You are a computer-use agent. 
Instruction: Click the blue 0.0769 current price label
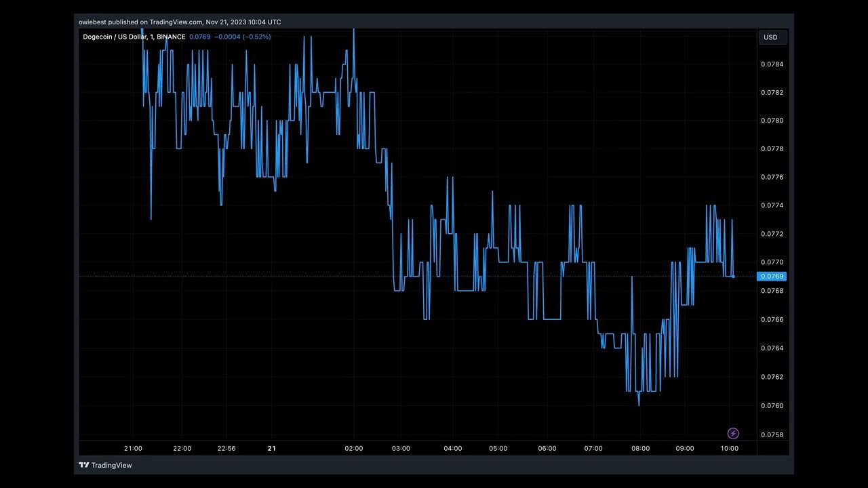pos(772,277)
